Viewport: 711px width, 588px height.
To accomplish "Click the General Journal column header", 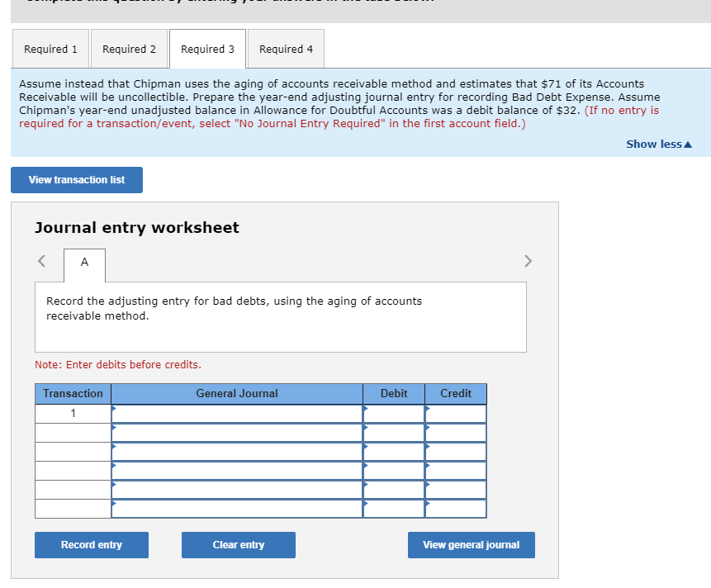I will [236, 393].
